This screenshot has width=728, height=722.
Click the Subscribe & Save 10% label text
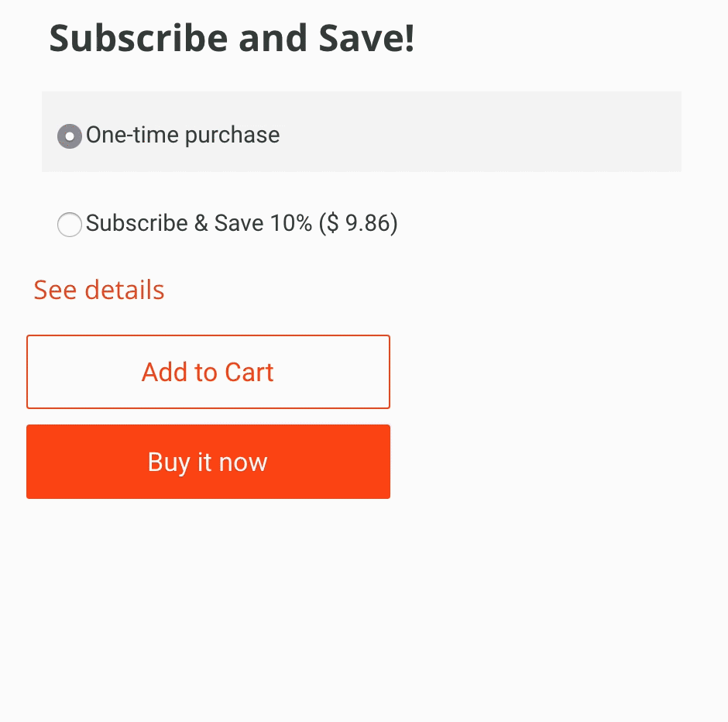[x=199, y=224]
